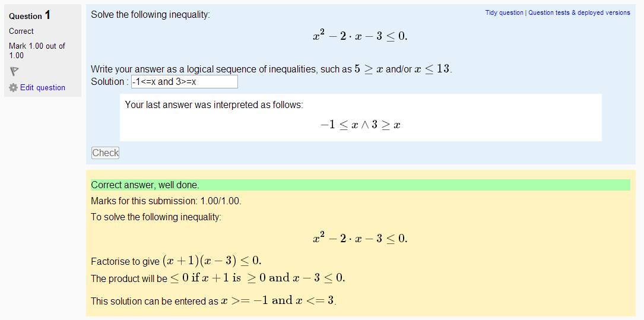Click the 'Correct' status label in the sidebar
The image size is (644, 320).
(21, 31)
